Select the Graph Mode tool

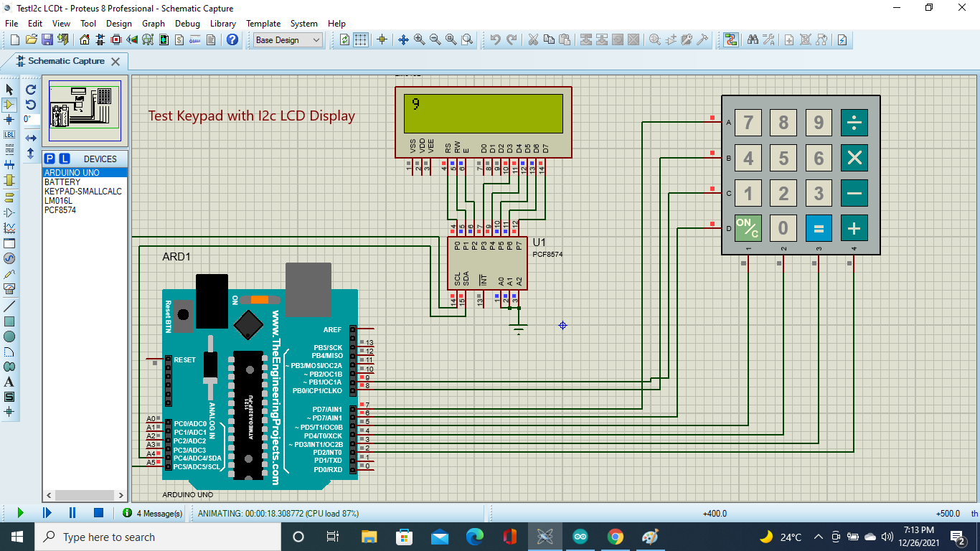9,228
